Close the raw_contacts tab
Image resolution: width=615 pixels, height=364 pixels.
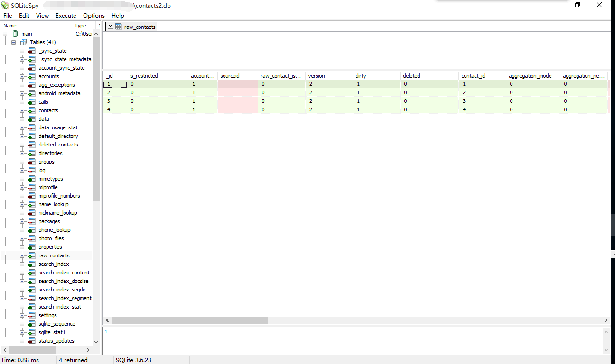tap(110, 27)
